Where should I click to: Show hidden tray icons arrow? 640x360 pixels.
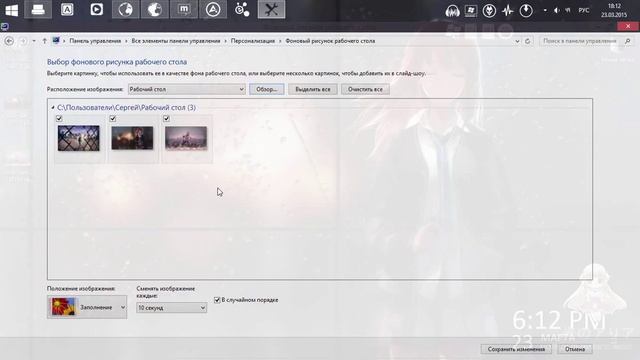click(545, 11)
